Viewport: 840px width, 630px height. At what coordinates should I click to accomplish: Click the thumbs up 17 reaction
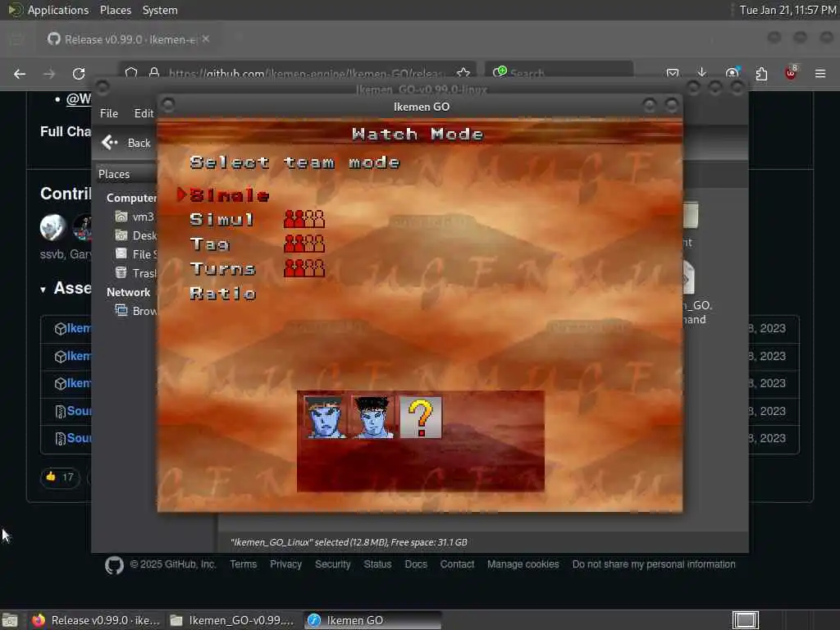(60, 477)
